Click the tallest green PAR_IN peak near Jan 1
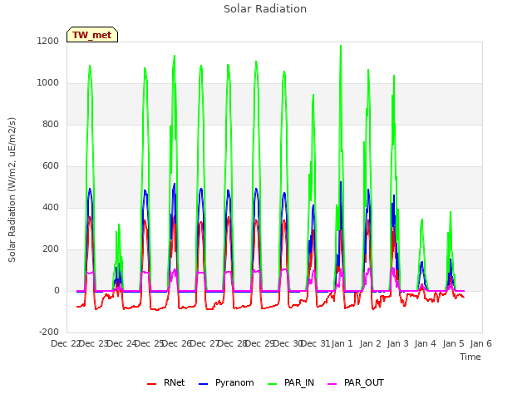 click(x=341, y=46)
